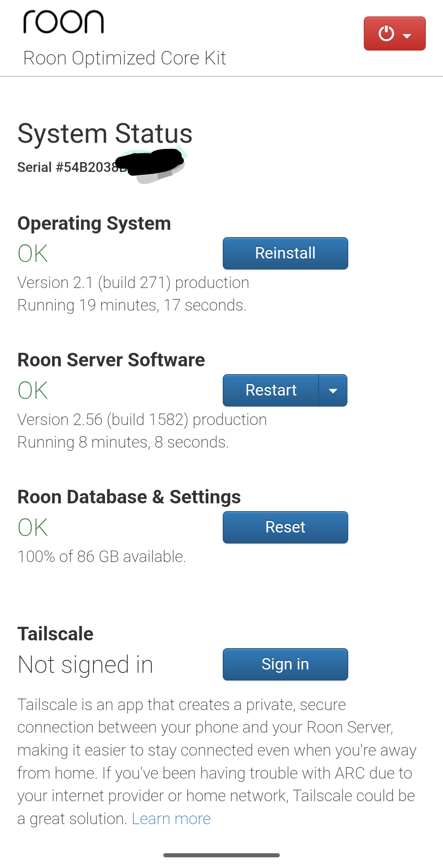Image resolution: width=443 pixels, height=868 pixels.
Task: Reset Roon Database & Settings
Action: point(285,527)
